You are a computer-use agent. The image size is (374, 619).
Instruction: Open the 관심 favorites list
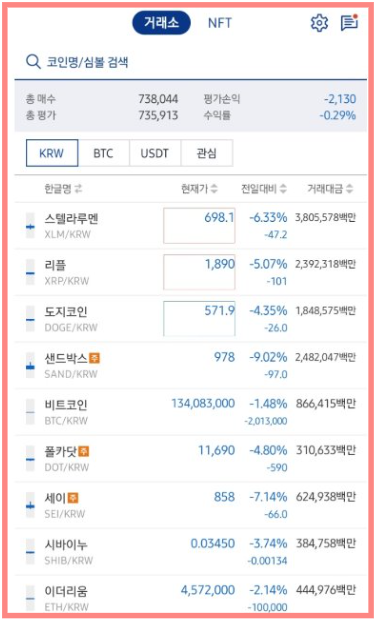point(207,153)
